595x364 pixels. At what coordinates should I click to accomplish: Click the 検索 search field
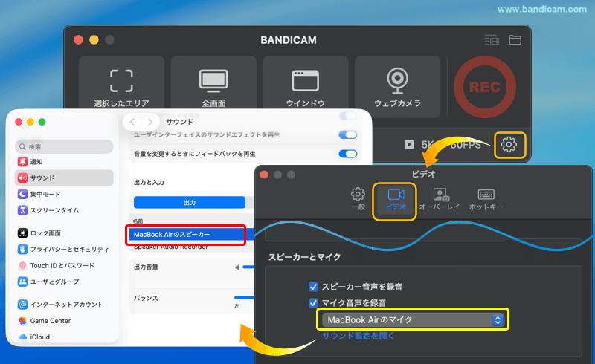(x=63, y=147)
